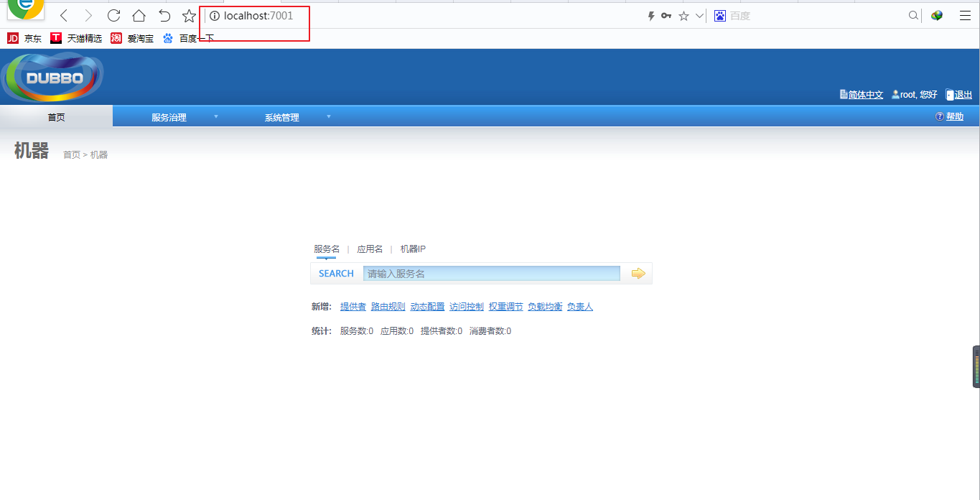
Task: Open the 百度 search box via its icon
Action: coord(720,15)
